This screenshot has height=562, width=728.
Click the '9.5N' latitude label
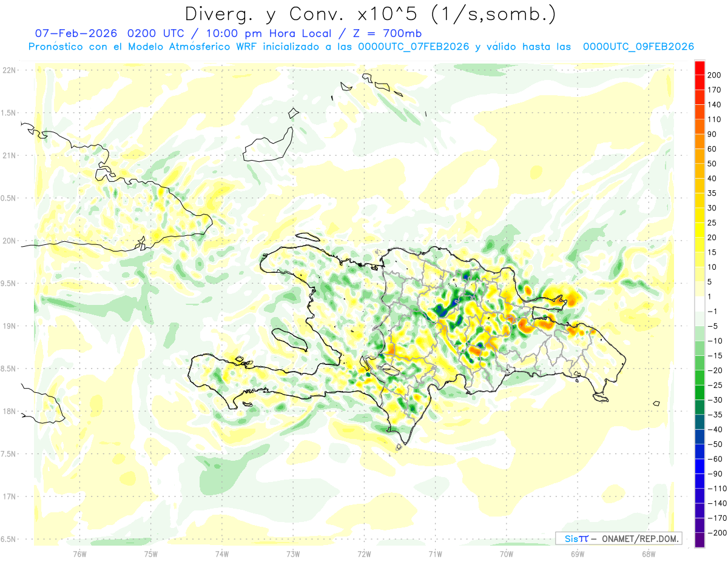pyautogui.click(x=8, y=283)
